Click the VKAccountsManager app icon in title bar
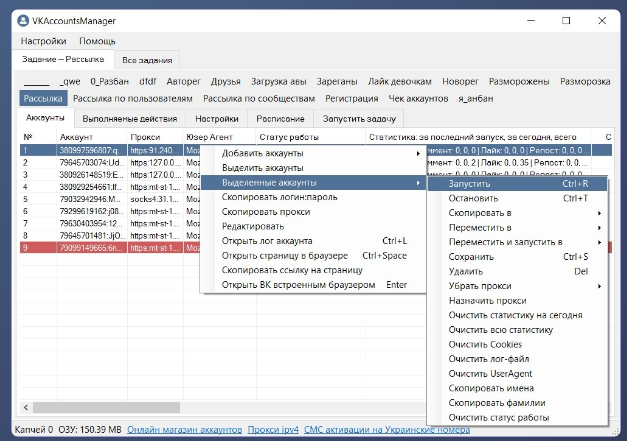Screen dimensions: 627x441 23,21
